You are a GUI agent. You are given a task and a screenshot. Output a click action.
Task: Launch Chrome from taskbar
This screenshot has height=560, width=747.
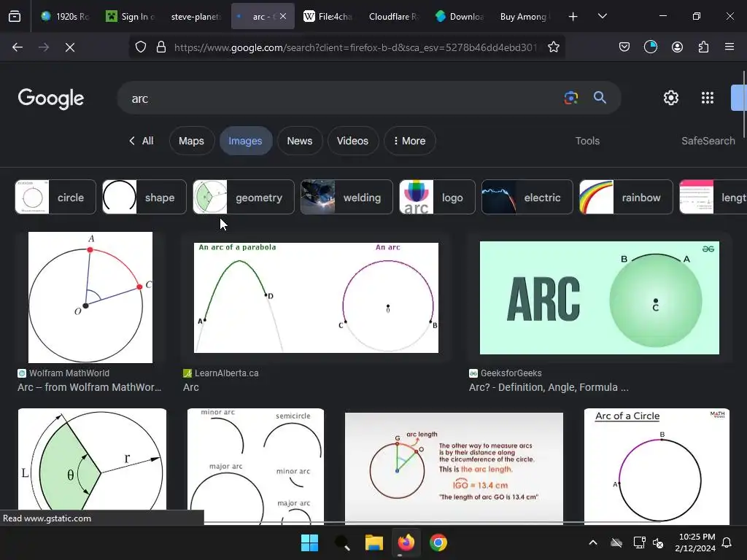(438, 542)
